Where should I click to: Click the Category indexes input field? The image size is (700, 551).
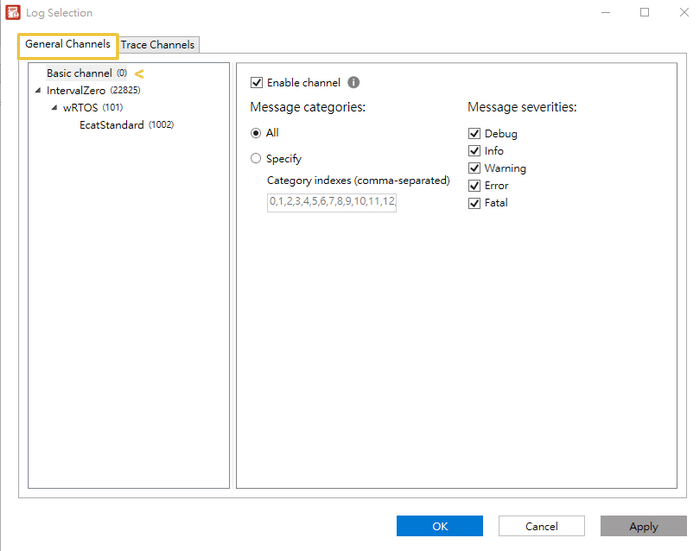(x=332, y=202)
